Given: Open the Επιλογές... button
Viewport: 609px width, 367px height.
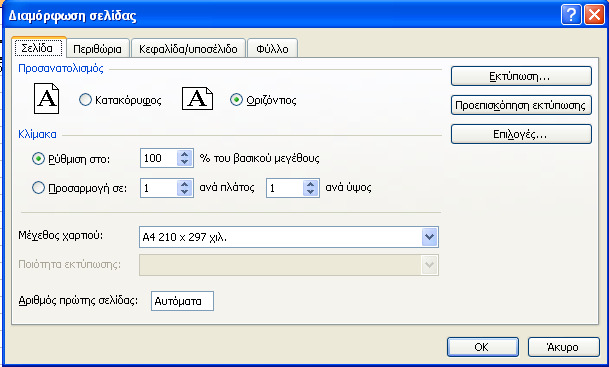Looking at the screenshot, I should point(521,134).
